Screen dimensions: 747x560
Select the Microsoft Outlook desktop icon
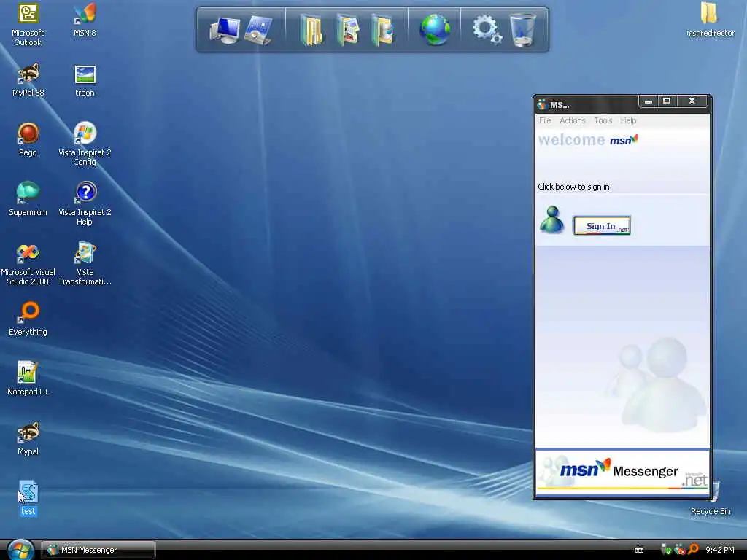point(28,25)
